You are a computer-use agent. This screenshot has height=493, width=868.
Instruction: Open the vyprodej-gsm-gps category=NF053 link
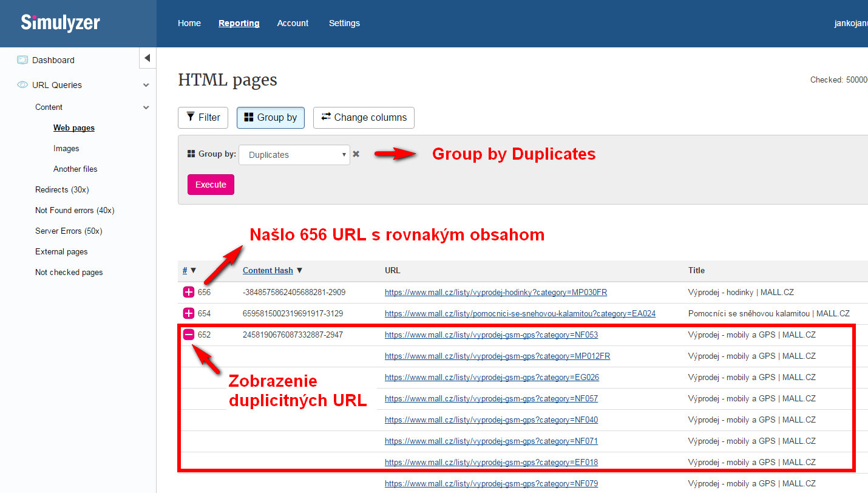click(492, 335)
